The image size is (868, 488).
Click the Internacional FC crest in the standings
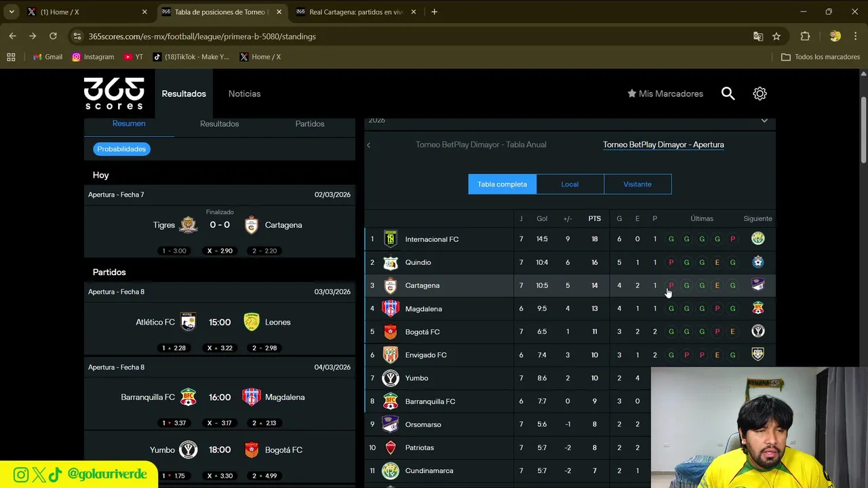pos(391,239)
